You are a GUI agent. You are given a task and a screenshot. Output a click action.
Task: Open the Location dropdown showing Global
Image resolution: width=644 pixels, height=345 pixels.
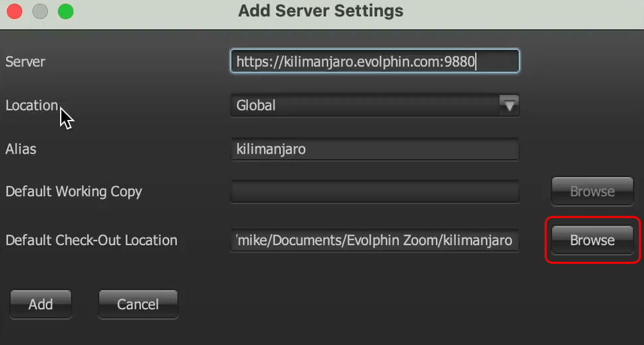(x=375, y=106)
